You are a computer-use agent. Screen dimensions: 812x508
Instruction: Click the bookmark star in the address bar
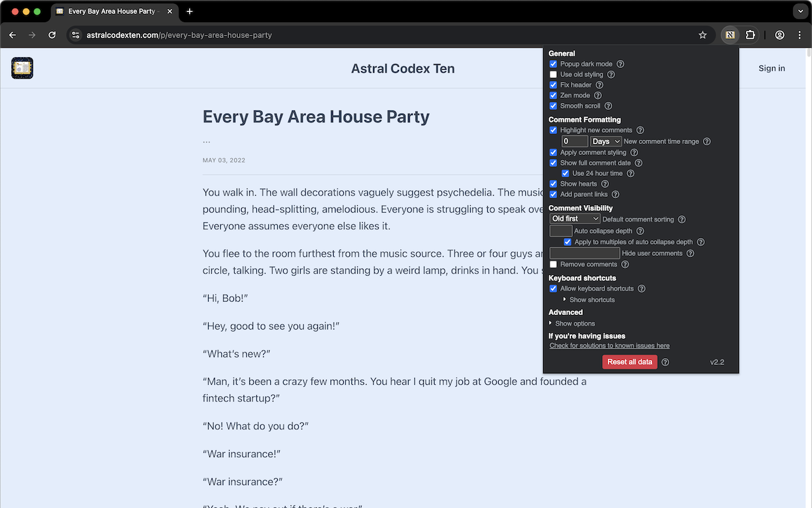(702, 35)
